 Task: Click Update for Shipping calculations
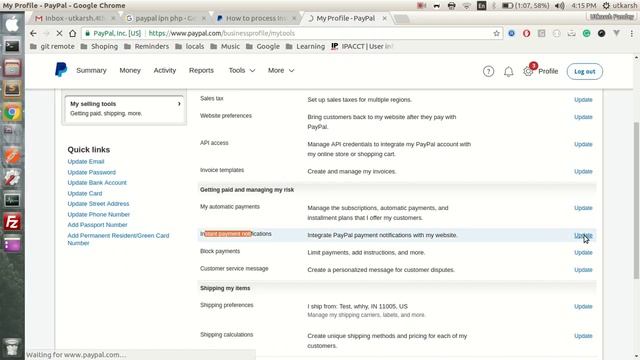[583, 336]
